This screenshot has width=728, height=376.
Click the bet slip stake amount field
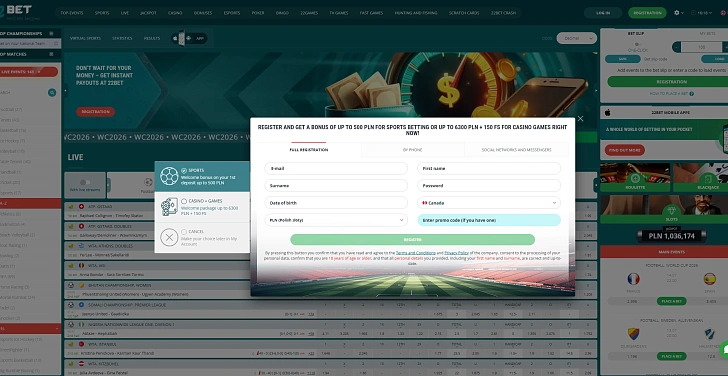701,47
